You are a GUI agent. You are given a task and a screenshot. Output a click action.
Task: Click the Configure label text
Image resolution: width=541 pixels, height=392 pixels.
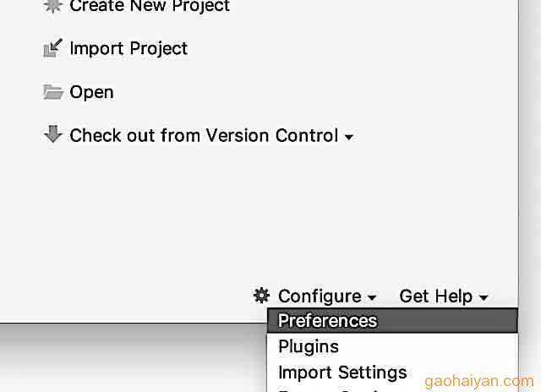[x=320, y=297]
